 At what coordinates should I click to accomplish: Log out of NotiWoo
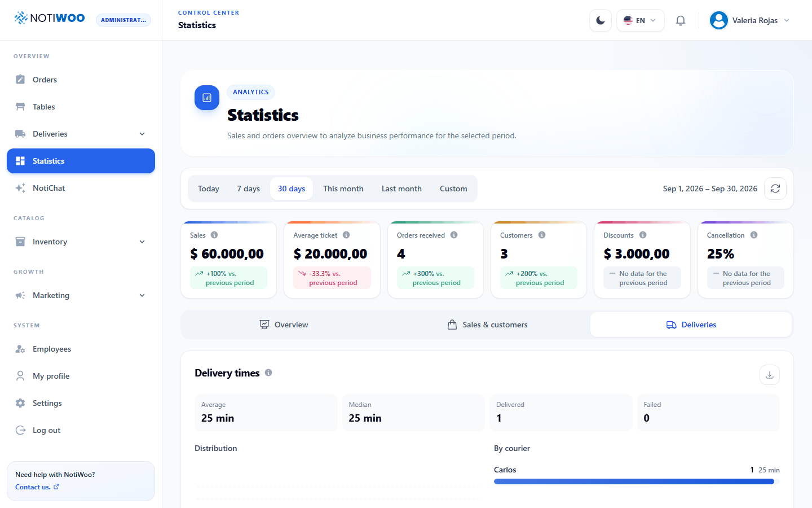click(81, 430)
